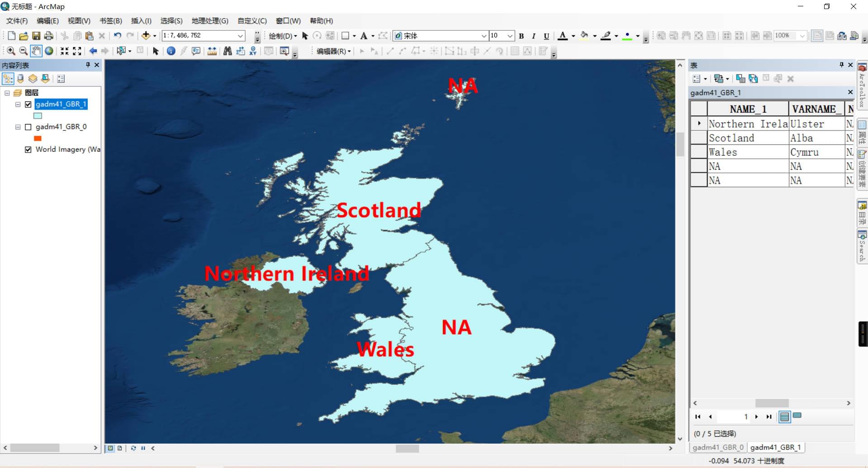The width and height of the screenshot is (868, 468).
Task: Expand the font size dropdown
Action: [510, 36]
